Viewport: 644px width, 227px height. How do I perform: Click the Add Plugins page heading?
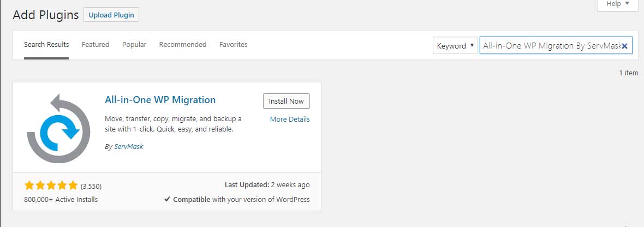46,15
